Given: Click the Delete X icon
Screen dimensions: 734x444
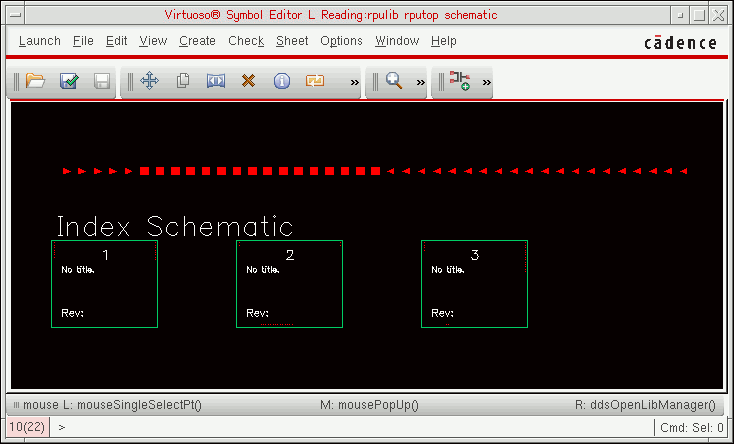Looking at the screenshot, I should pyautogui.click(x=249, y=81).
